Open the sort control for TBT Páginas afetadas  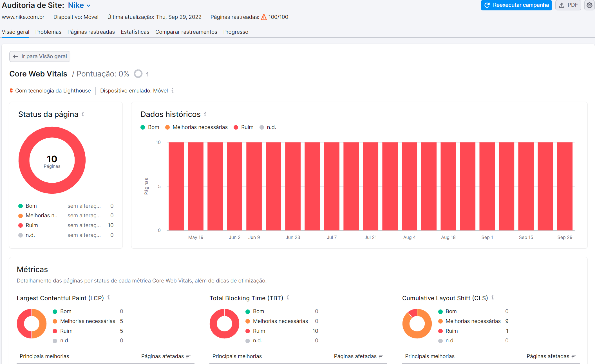pos(382,356)
